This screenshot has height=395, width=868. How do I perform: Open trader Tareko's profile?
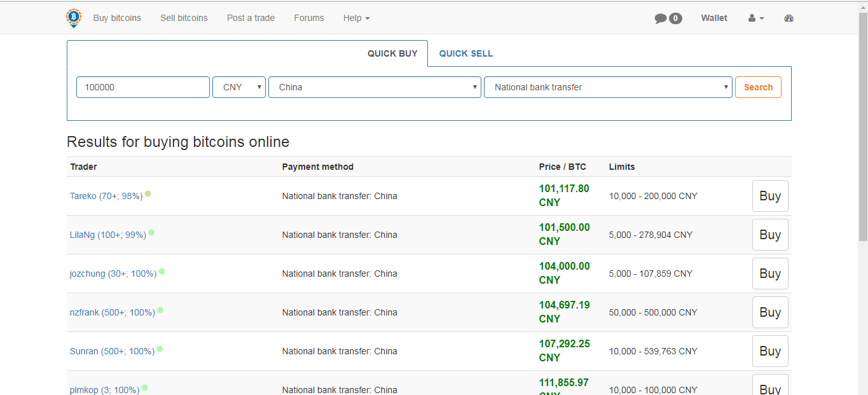coord(106,196)
